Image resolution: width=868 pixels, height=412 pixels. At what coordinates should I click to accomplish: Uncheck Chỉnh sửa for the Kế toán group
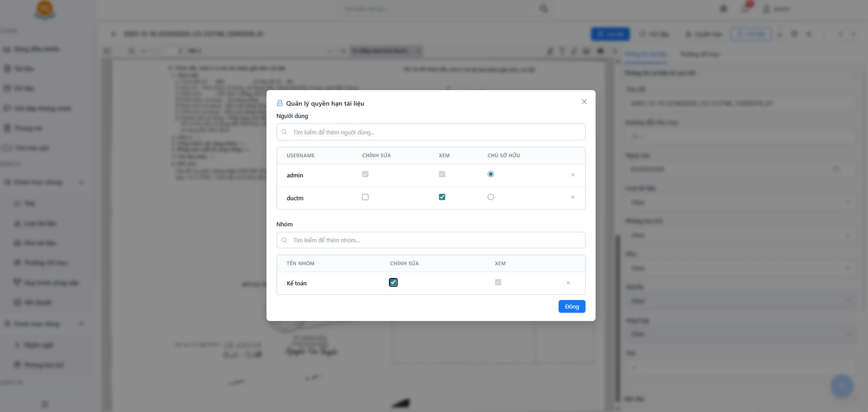(x=393, y=282)
